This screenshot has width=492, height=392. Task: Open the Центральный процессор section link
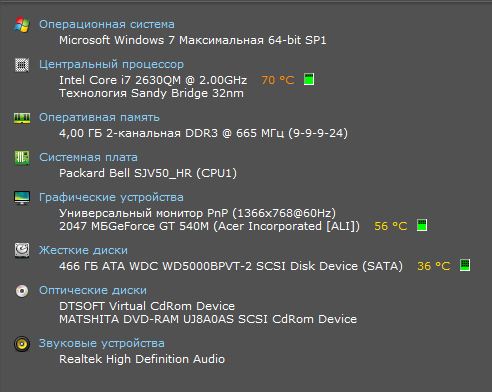coord(111,64)
